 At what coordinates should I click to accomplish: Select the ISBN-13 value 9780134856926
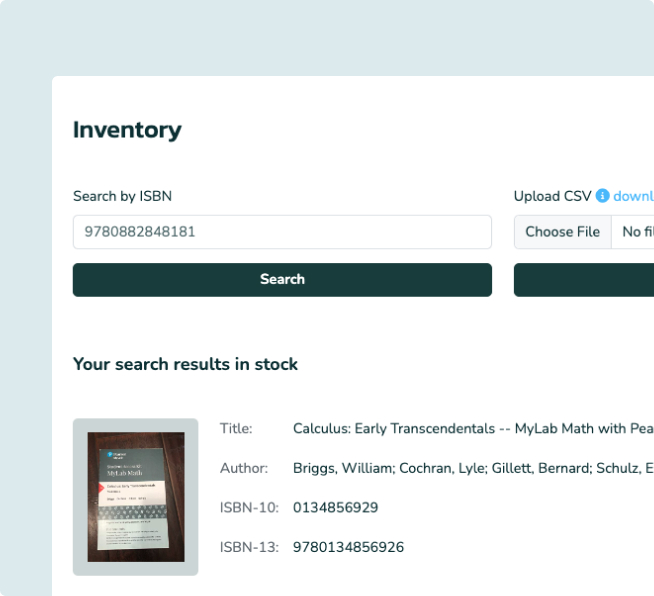tap(348, 547)
